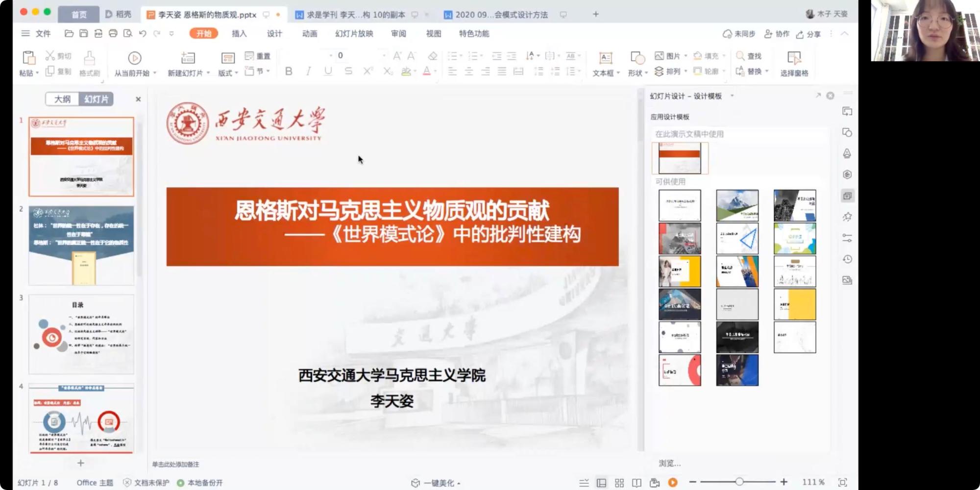Image resolution: width=980 pixels, height=490 pixels.
Task: Open the 插入 ribbon tab
Action: [x=239, y=33]
